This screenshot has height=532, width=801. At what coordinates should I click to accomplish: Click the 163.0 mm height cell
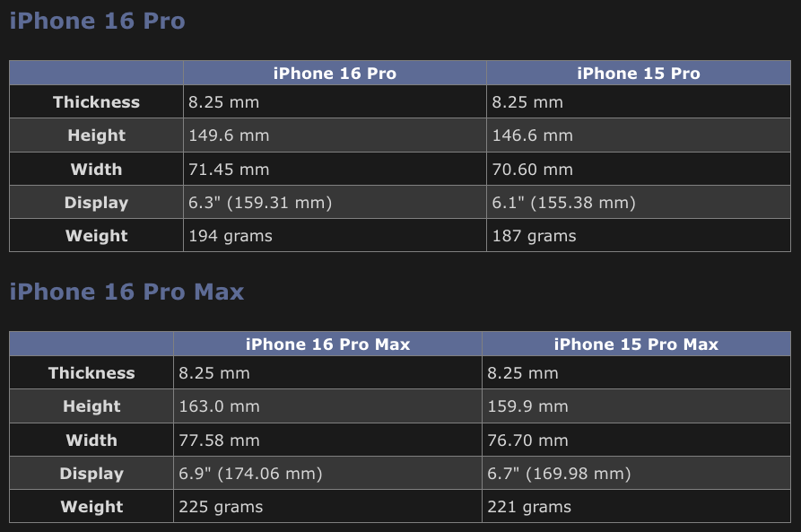point(220,407)
